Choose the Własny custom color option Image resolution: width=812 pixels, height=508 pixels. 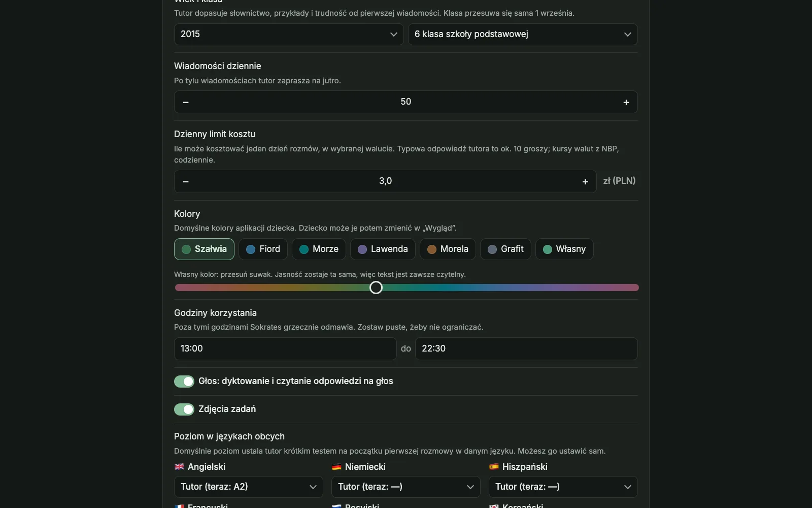[564, 249]
